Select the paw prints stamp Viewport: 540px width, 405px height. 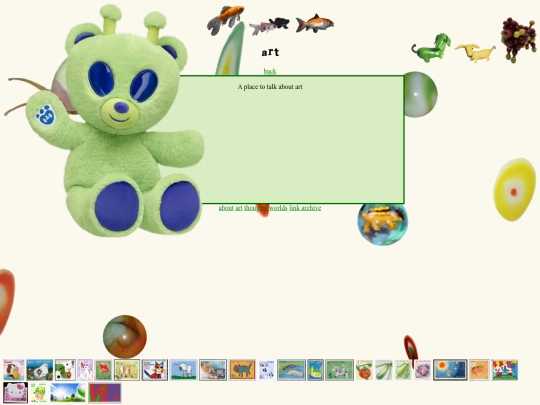[x=267, y=370]
